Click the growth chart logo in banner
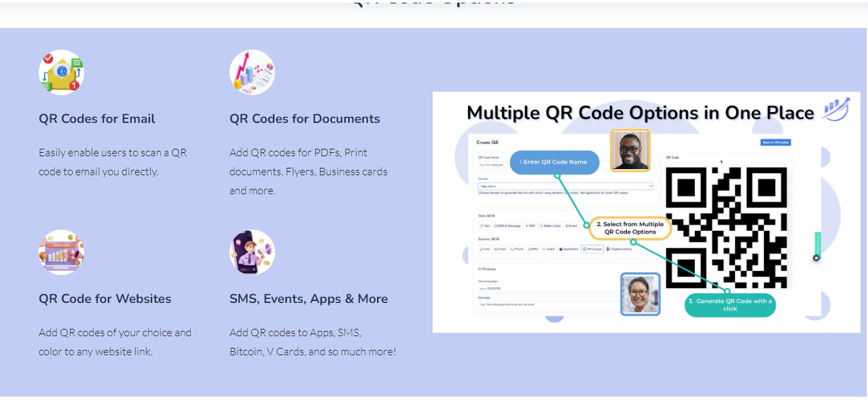 point(835,109)
